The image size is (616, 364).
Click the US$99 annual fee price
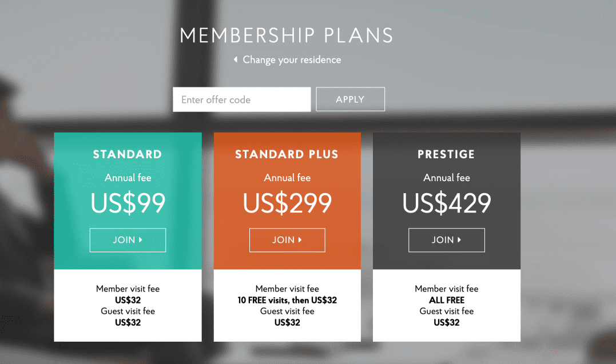click(x=128, y=203)
